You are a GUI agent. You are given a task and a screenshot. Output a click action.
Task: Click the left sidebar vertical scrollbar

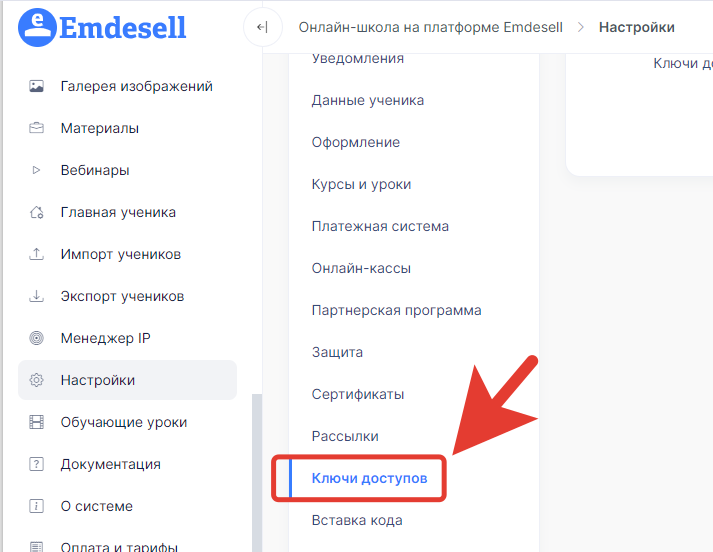[x=257, y=473]
